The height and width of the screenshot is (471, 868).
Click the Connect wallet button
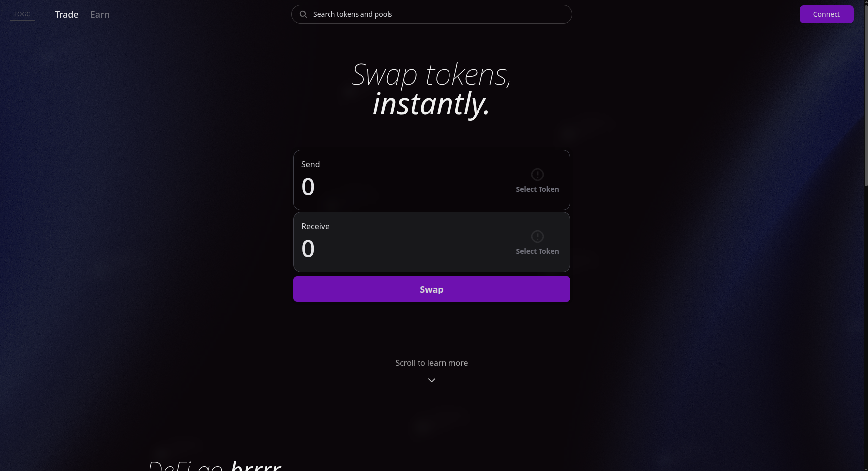[827, 14]
